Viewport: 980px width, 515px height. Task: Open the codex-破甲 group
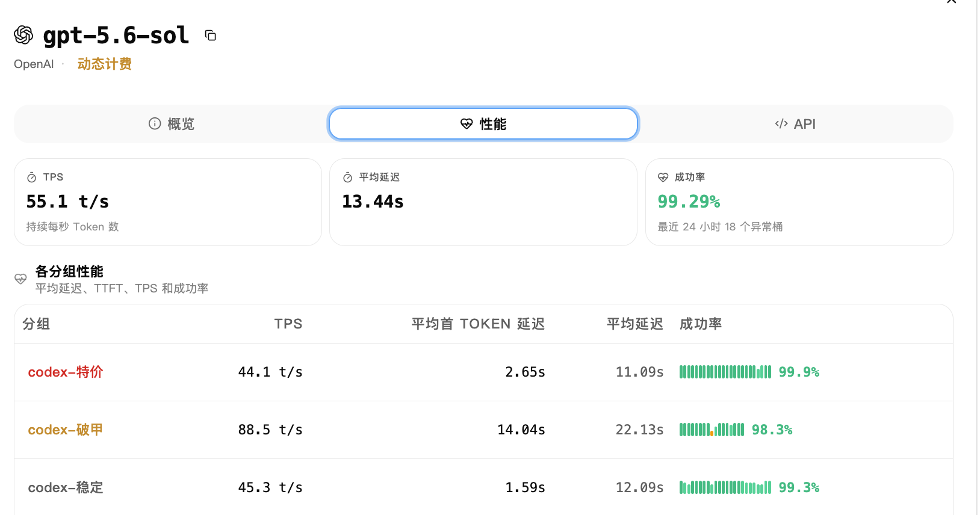pos(66,430)
